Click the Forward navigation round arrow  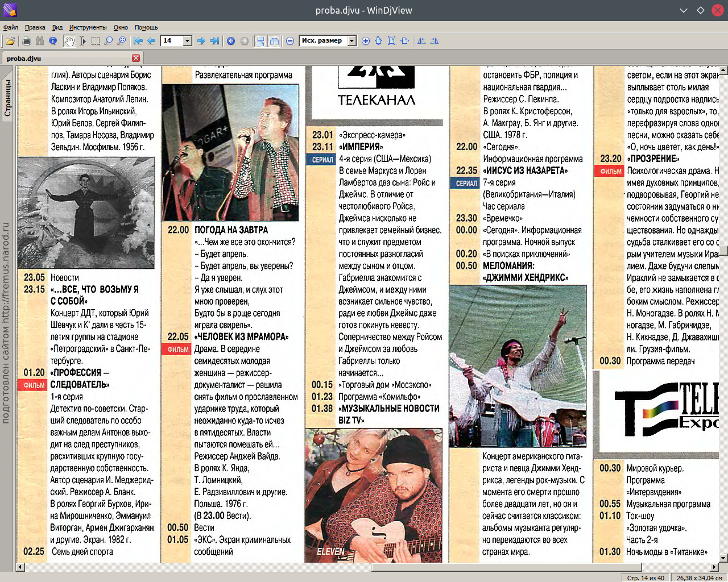(245, 41)
